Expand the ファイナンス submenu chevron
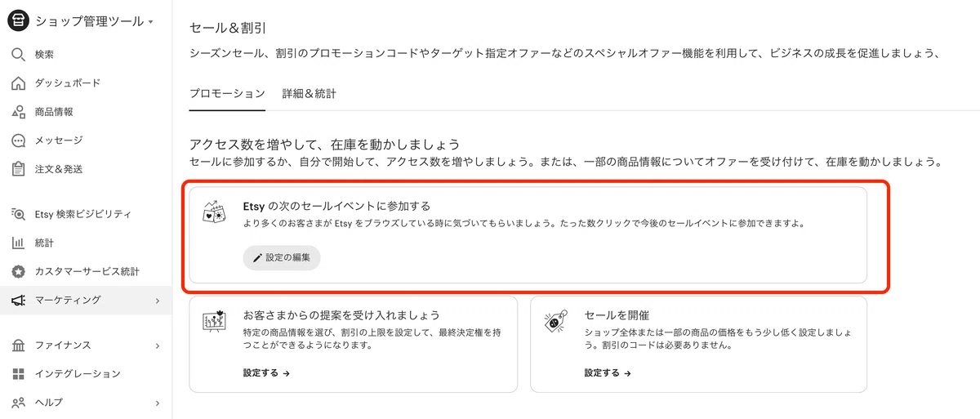Screen dimensions: 980x419 [x=158, y=345]
